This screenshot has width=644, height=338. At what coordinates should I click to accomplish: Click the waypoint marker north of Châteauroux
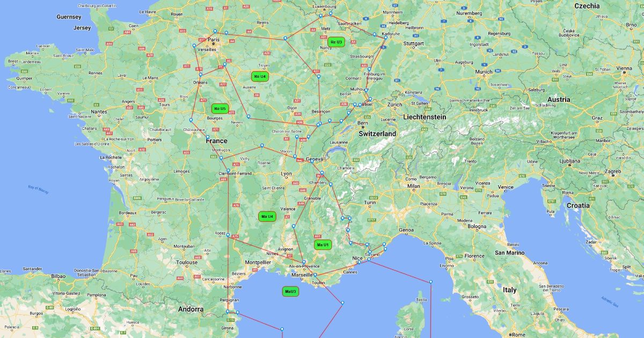click(x=191, y=120)
